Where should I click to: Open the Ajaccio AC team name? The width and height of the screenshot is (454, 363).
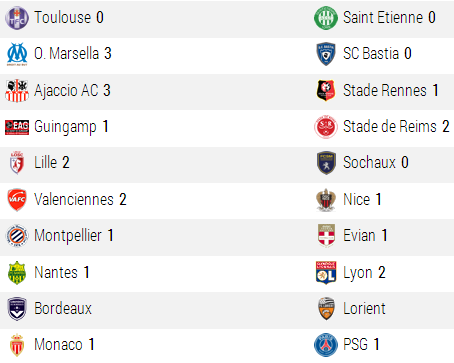pos(66,91)
